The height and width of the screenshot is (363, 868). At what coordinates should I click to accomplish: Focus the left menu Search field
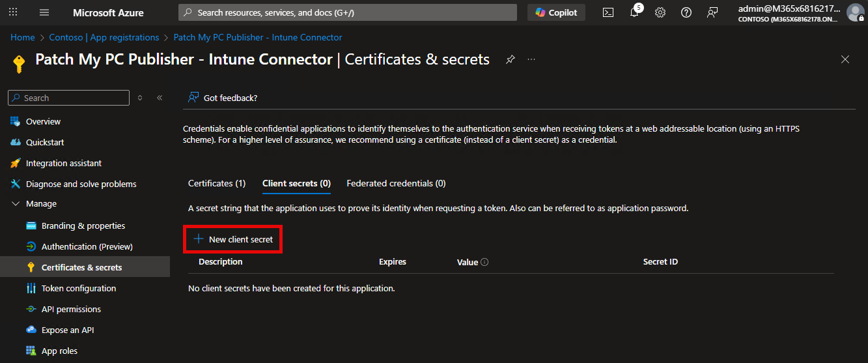(x=68, y=98)
